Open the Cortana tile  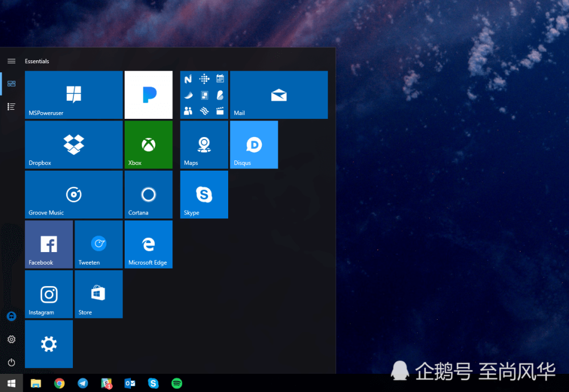(149, 195)
